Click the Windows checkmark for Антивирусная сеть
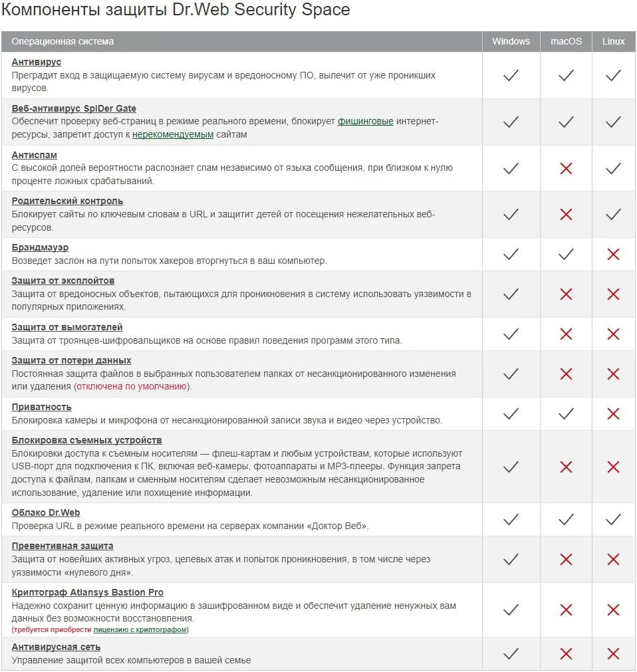Viewport: 637px width, 672px height. coord(511,653)
